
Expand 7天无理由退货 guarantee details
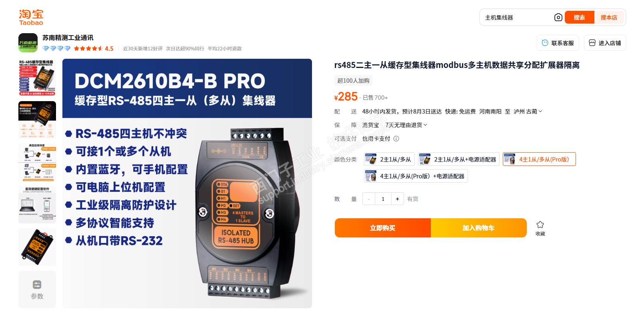tap(406, 125)
